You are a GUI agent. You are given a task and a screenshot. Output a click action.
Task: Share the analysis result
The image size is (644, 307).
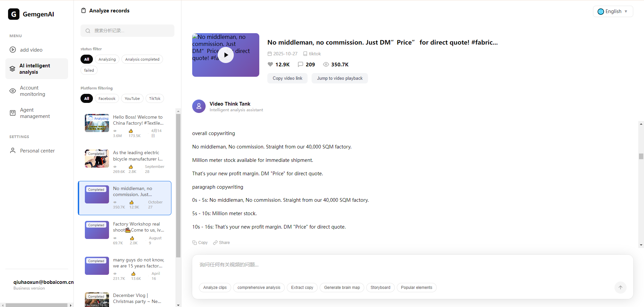[221, 243]
